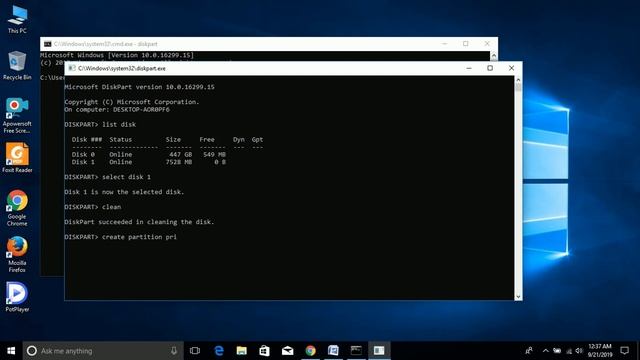Screen dimensions: 640x360
Task: Close the diskpart.exe window
Action: click(511, 68)
